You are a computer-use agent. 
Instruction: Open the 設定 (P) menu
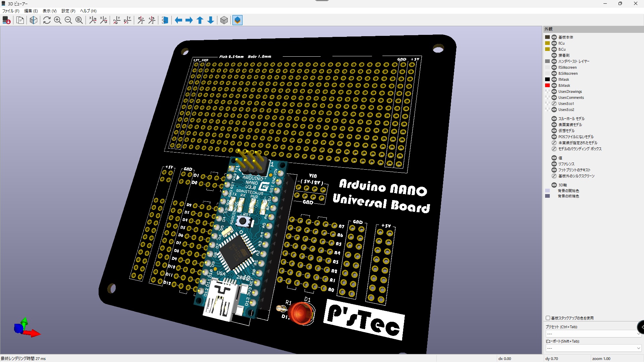click(68, 11)
